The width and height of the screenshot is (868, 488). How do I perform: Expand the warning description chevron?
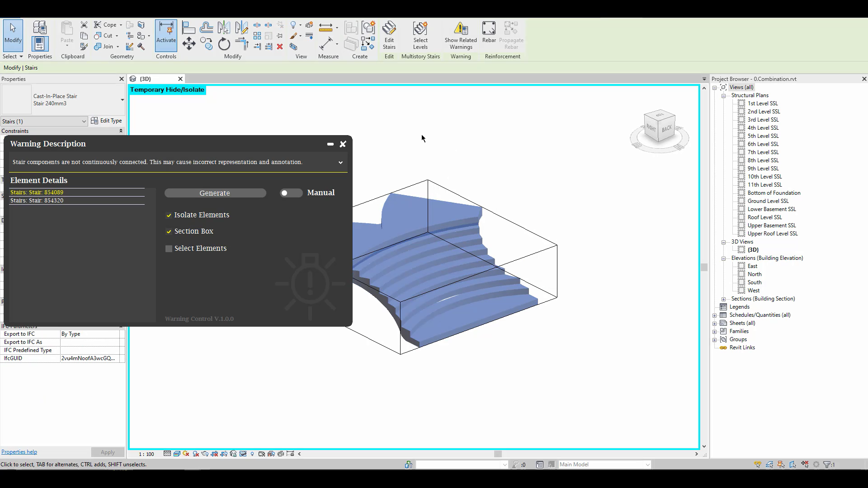(340, 163)
